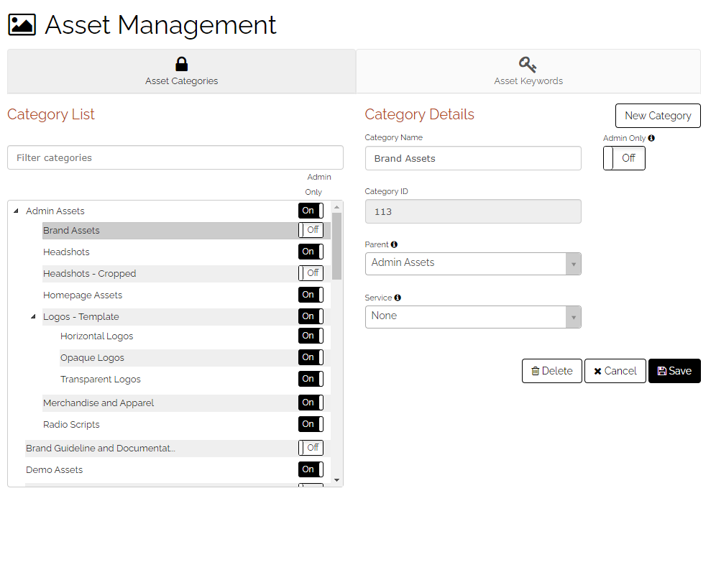Toggle Admin Only switch in Category Details

tap(624, 158)
